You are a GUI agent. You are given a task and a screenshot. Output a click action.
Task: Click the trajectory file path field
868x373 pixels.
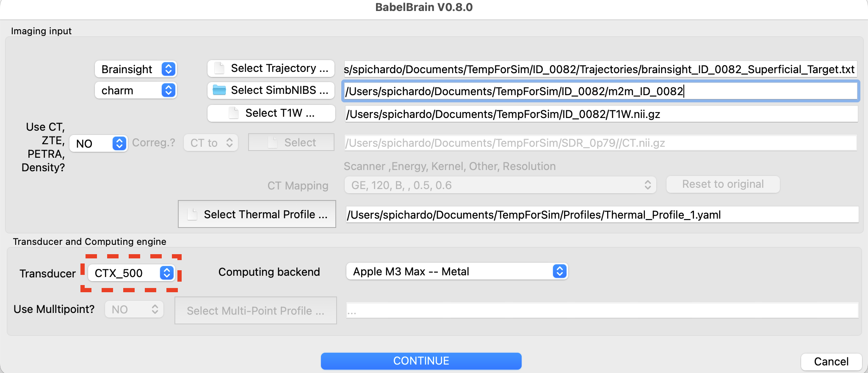[600, 69]
